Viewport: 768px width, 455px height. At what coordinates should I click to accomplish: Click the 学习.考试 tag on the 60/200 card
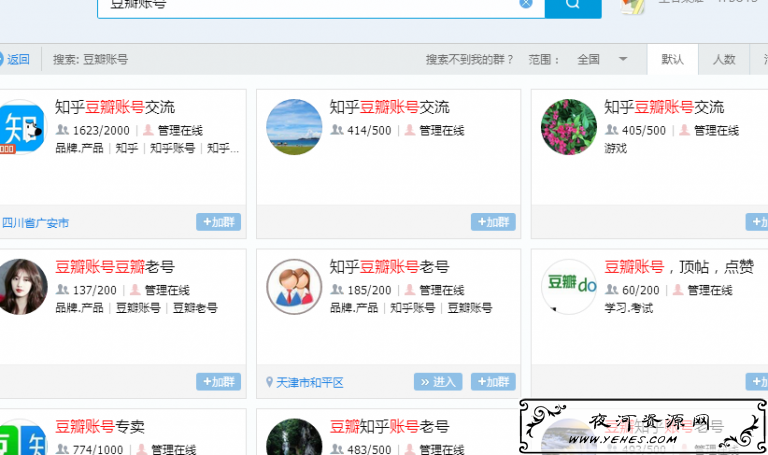pyautogui.click(x=628, y=308)
